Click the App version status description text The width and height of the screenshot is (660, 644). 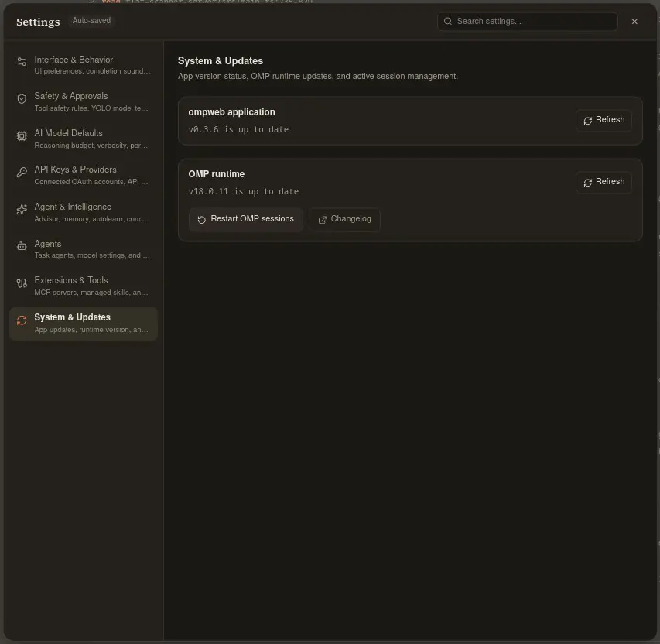318,76
